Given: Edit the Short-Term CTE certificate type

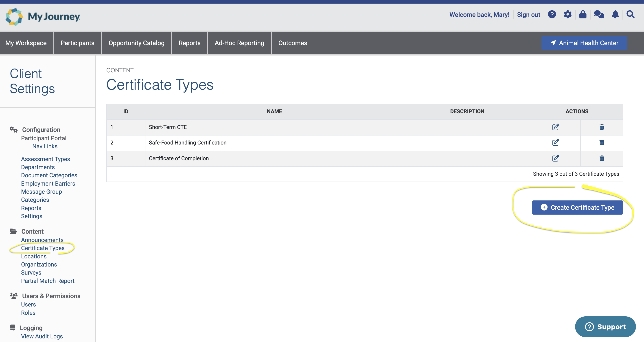Looking at the screenshot, I should 555,127.
